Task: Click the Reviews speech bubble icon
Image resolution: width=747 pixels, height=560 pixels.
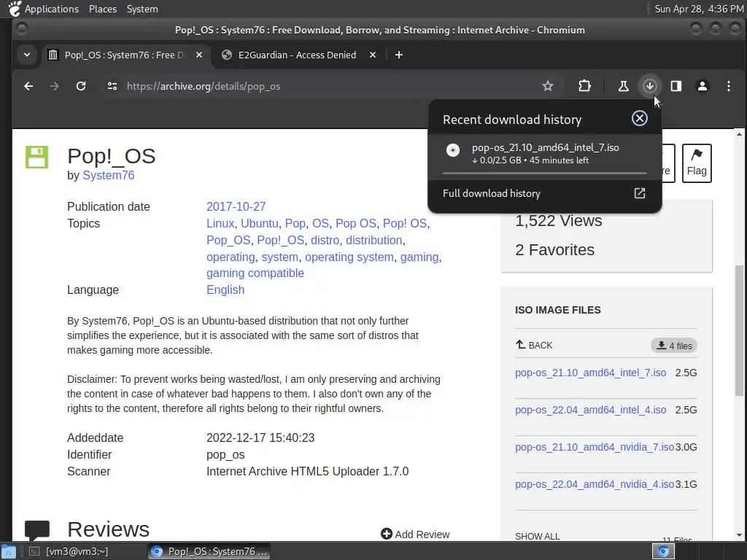Action: (x=36, y=531)
